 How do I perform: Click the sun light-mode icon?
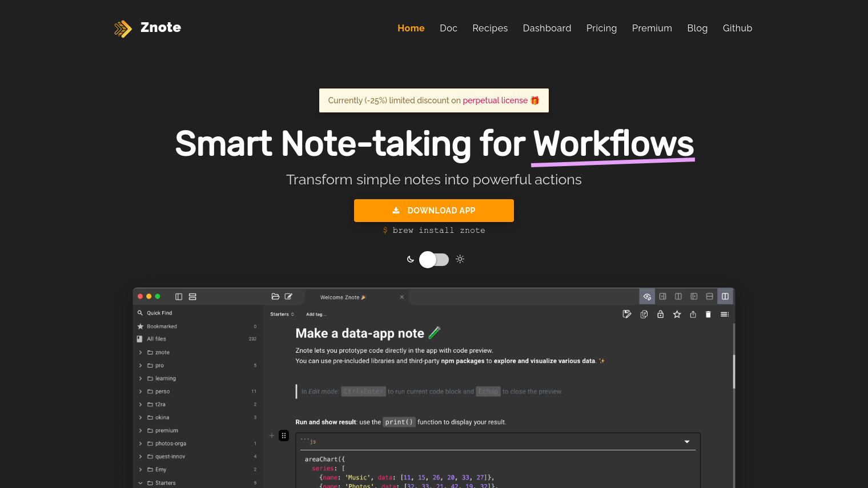(460, 259)
